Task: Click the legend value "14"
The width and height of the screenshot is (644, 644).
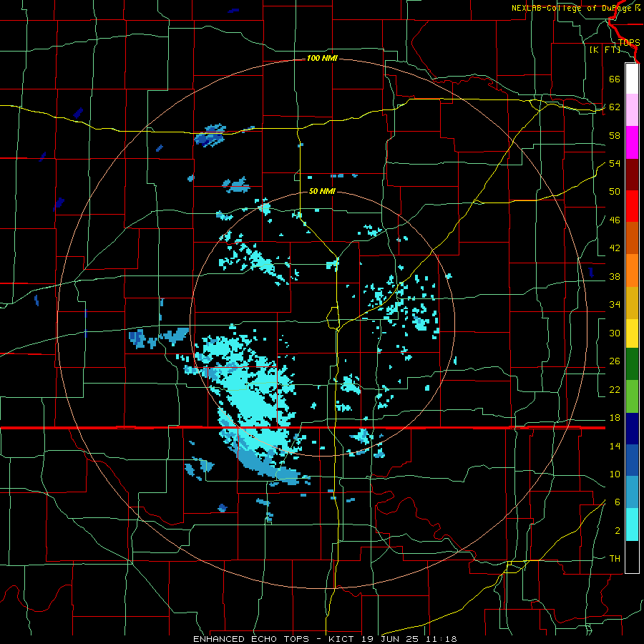Action: tap(615, 446)
